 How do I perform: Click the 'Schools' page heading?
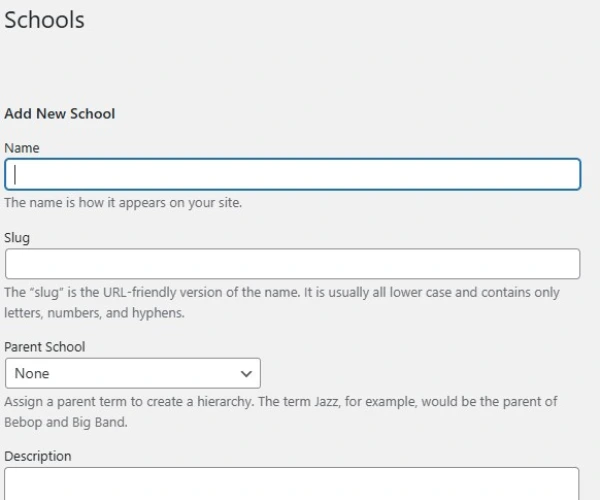(44, 20)
